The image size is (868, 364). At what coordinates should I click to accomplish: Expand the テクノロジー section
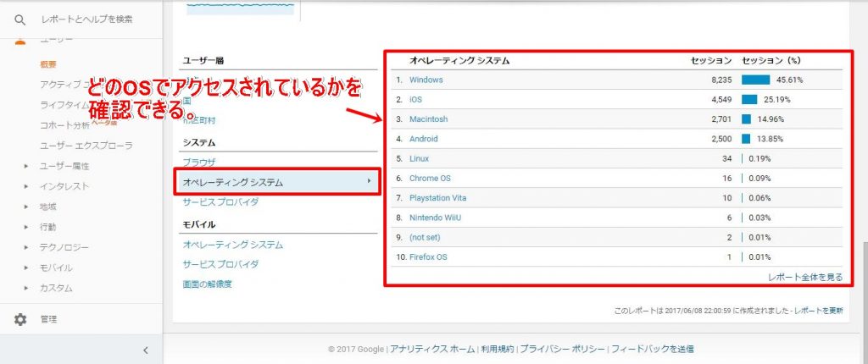tap(64, 247)
